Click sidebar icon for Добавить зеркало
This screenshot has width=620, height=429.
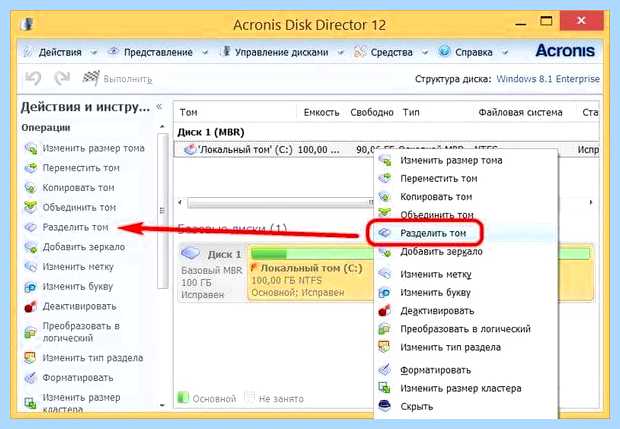[30, 247]
